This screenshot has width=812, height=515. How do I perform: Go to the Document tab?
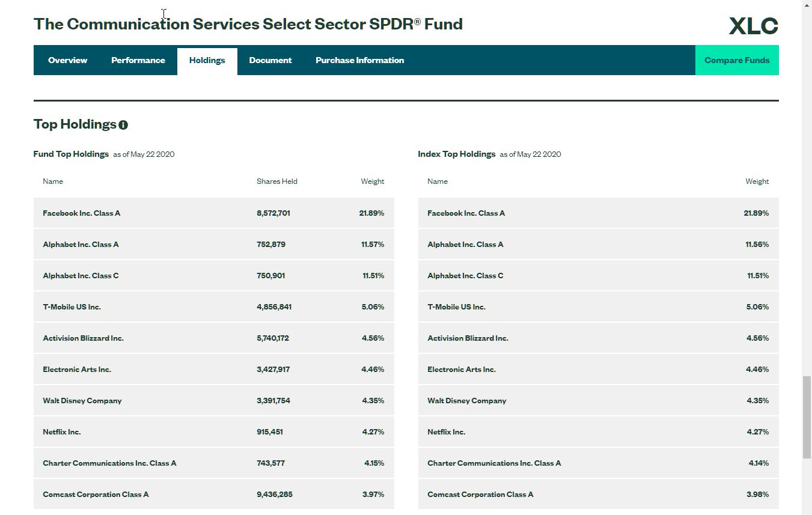pyautogui.click(x=270, y=60)
